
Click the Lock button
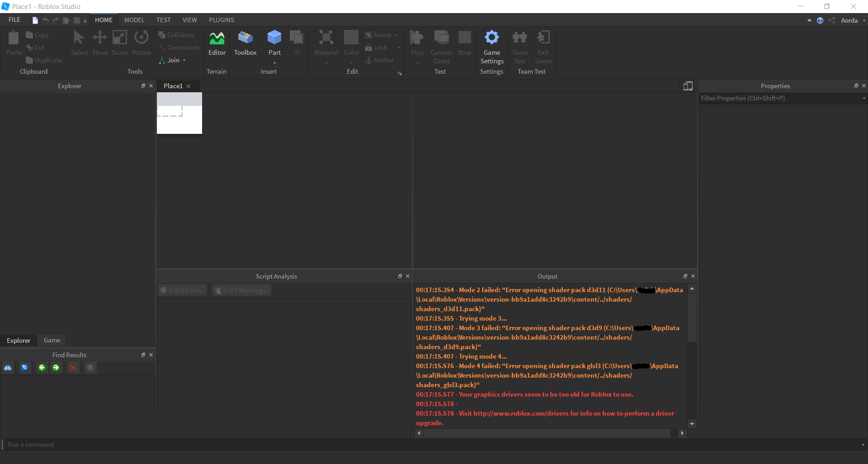(376, 47)
